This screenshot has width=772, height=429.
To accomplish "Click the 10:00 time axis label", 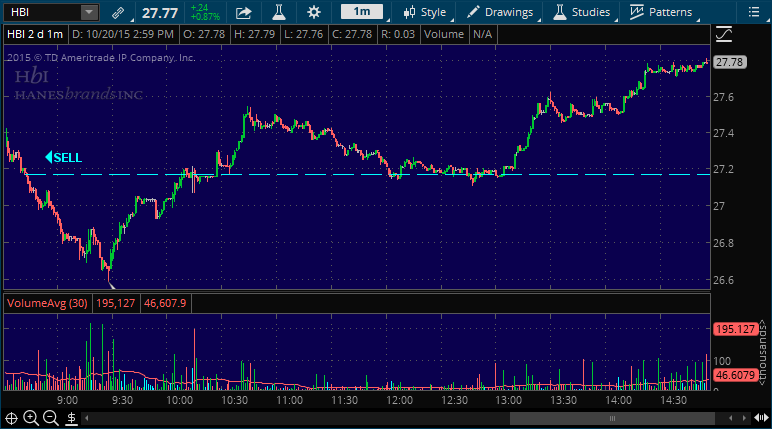I will pos(179,400).
